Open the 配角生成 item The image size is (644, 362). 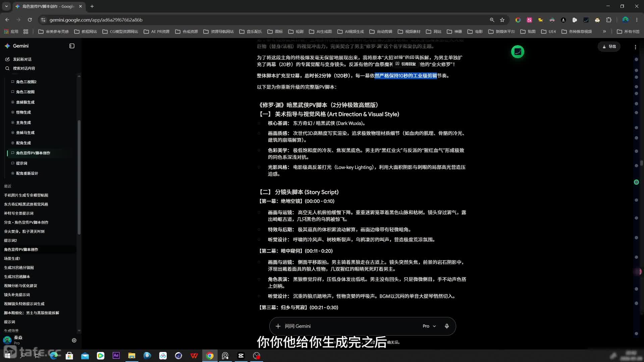(x=23, y=143)
